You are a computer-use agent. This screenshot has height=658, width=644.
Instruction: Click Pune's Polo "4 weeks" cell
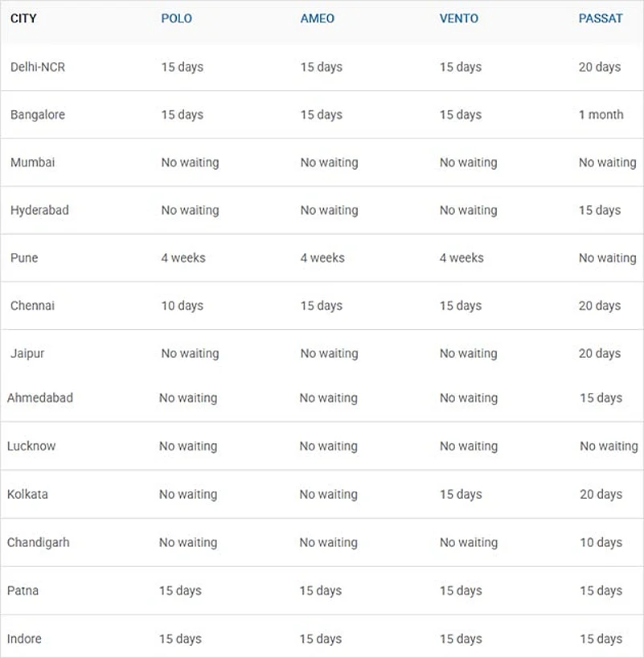coord(183,257)
